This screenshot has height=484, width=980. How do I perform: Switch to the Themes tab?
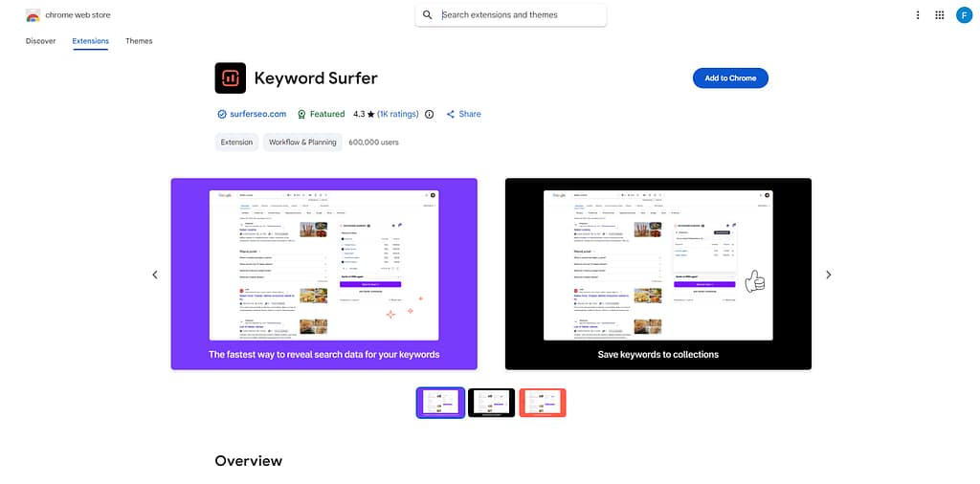coord(139,41)
